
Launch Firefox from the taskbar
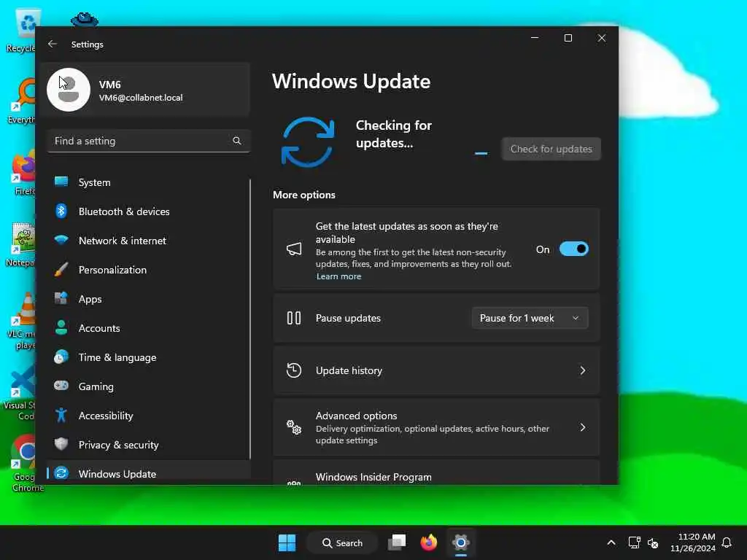click(x=429, y=542)
